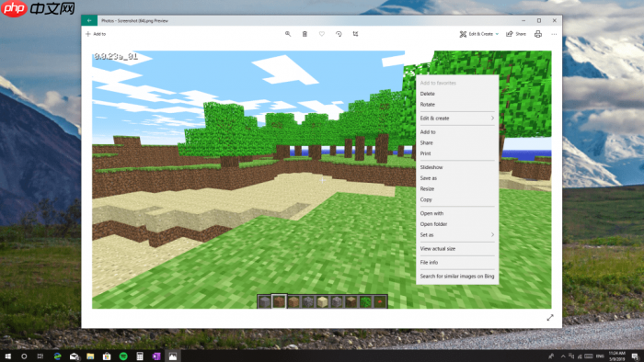Select Share in the context menu
This screenshot has height=362, width=644.
click(x=457, y=142)
